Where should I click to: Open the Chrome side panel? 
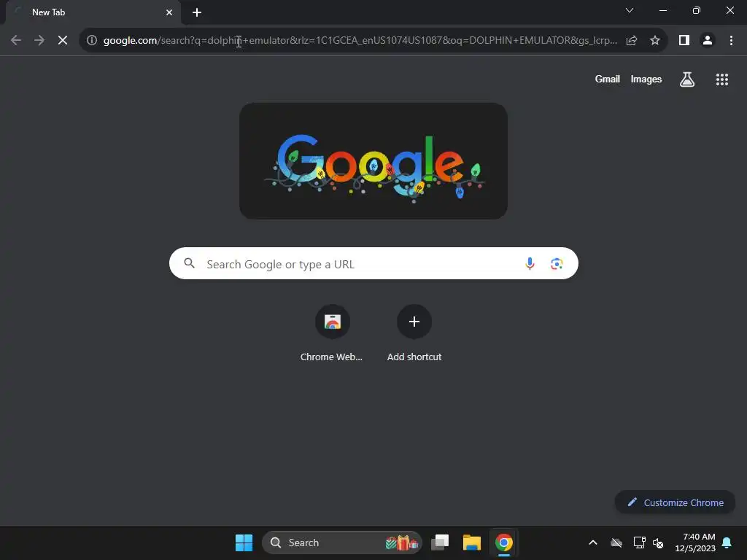684,41
